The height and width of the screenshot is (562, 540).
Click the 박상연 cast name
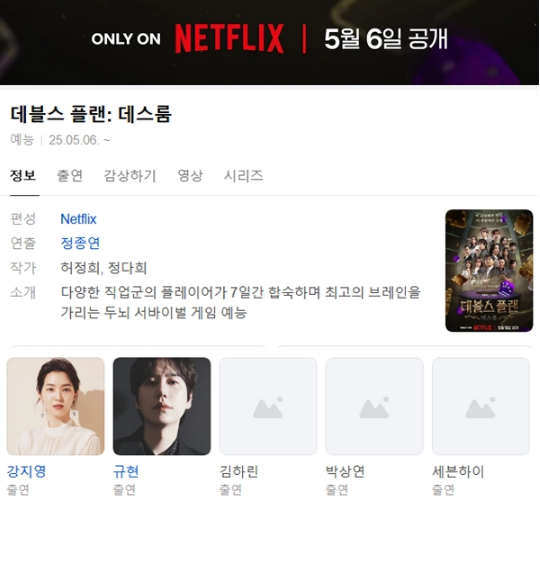point(345,472)
